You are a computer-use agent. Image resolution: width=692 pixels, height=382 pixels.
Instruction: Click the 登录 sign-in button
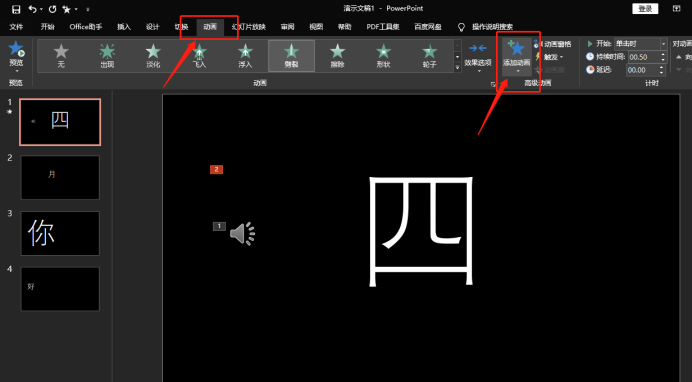(645, 9)
